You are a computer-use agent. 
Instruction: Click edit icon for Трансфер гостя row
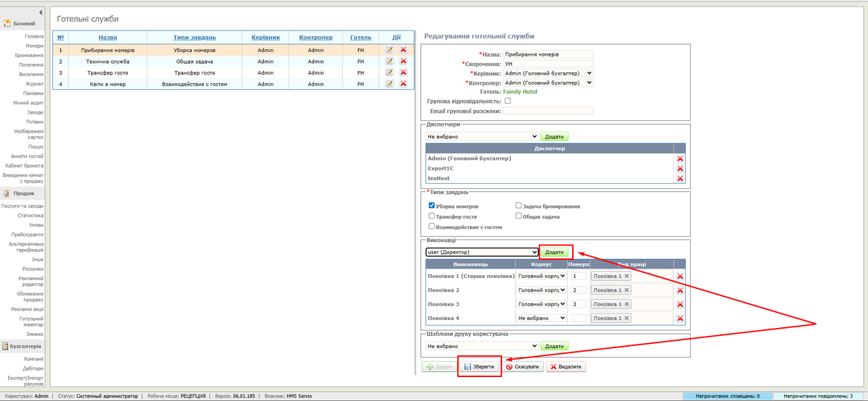pyautogui.click(x=389, y=72)
